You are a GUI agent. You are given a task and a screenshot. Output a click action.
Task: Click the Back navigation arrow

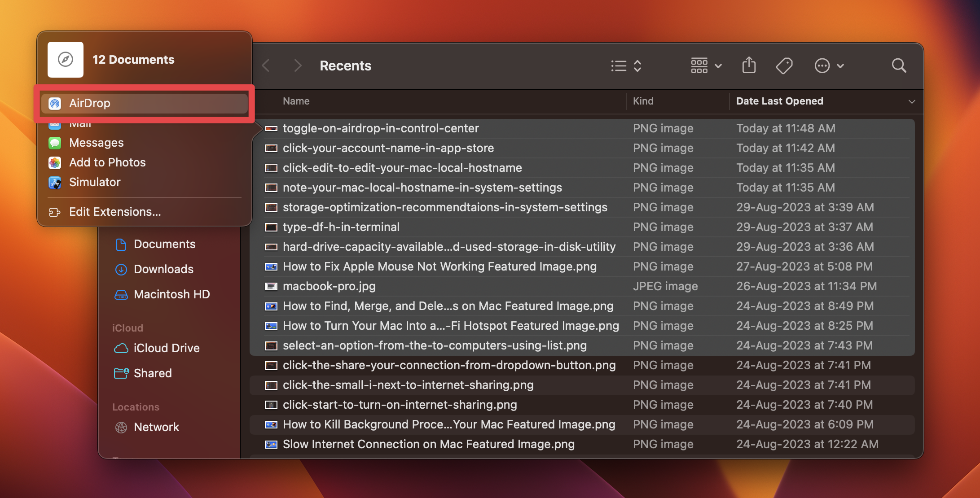click(x=266, y=66)
